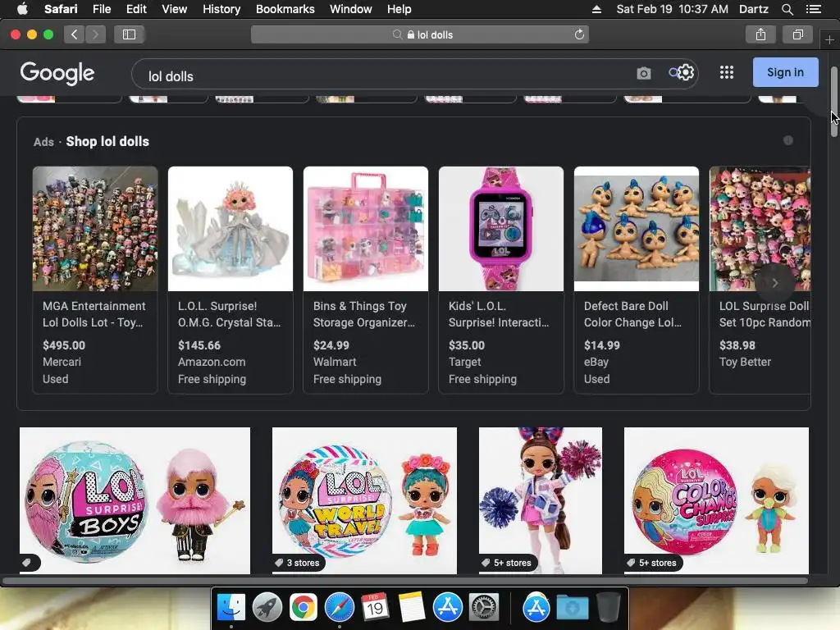840x630 pixels.
Task: Launch Launchpad rocket from the Dock
Action: [267, 608]
